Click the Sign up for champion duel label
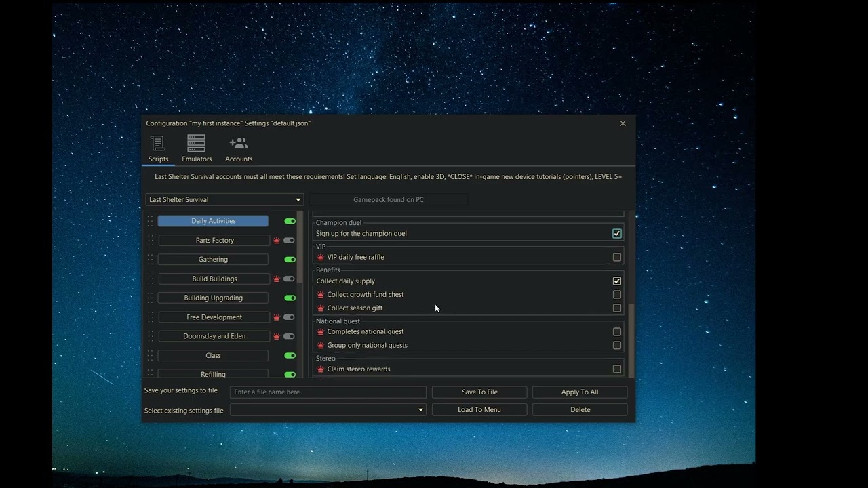 coord(361,233)
